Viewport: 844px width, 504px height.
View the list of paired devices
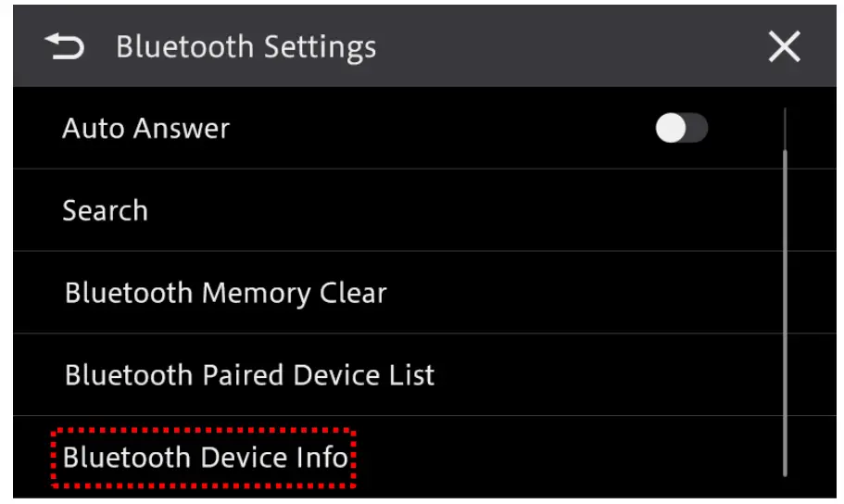tap(249, 375)
